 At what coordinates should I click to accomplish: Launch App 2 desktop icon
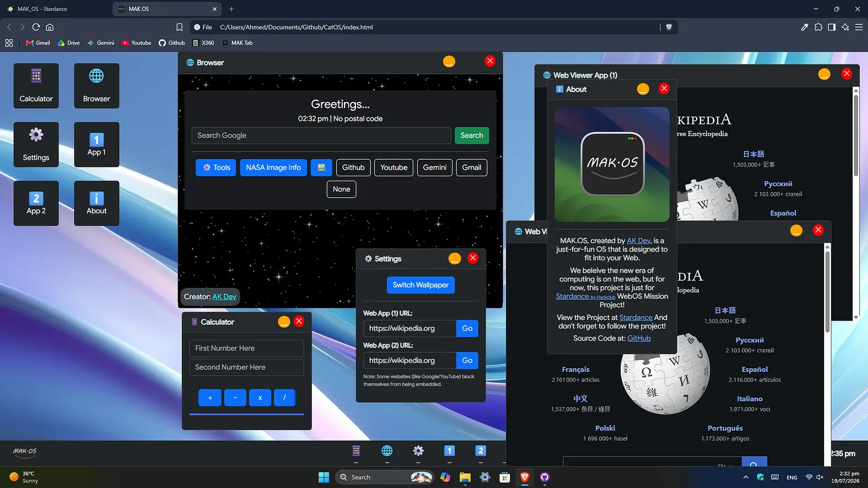point(36,203)
